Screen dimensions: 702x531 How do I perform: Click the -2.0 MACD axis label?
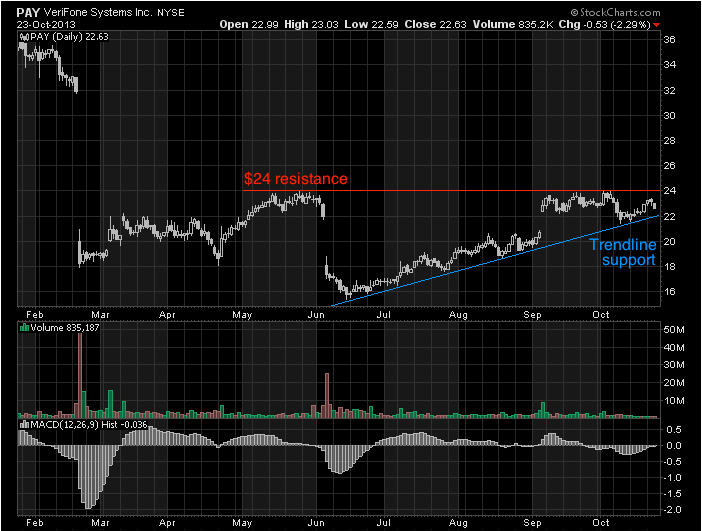click(672, 510)
